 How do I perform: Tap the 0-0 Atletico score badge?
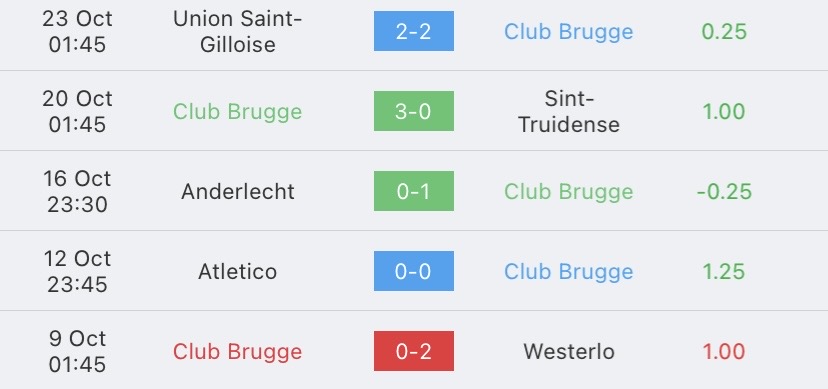pos(413,271)
